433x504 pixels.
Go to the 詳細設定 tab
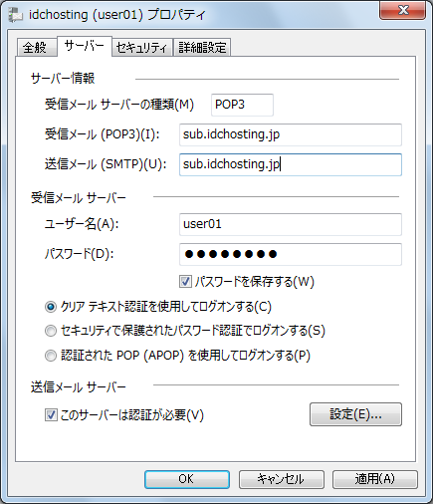202,47
